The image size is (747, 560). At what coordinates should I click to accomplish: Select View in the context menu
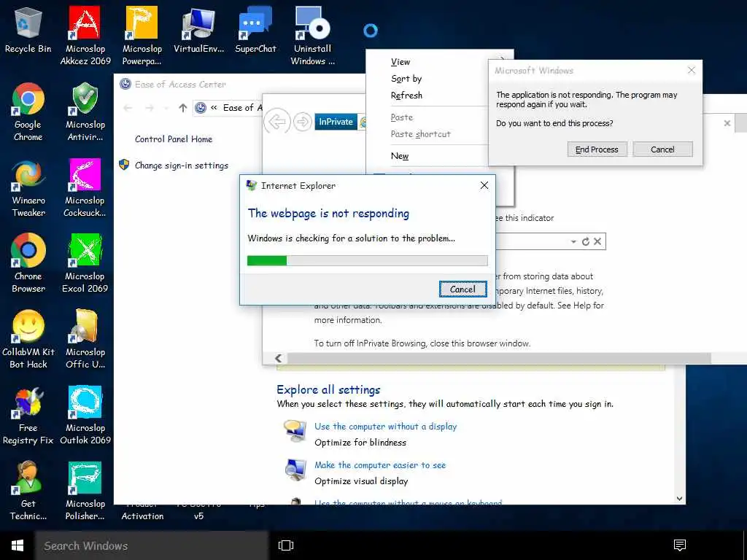tap(400, 62)
